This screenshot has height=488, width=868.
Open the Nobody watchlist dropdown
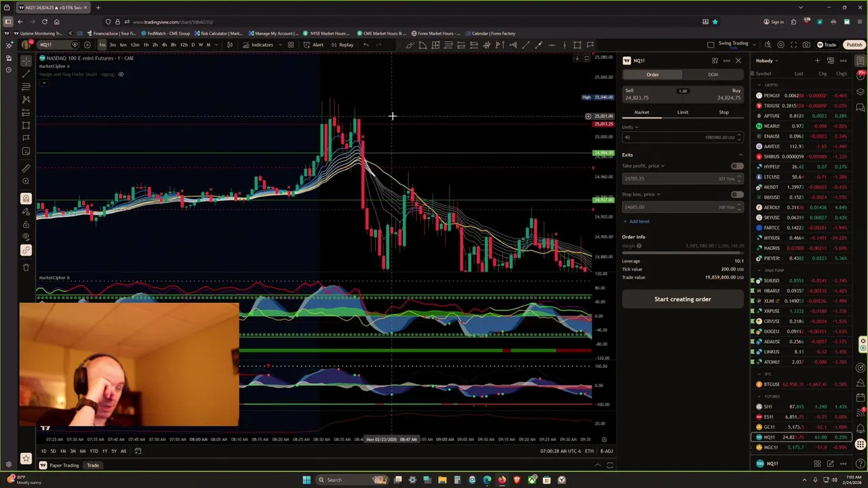click(766, 60)
